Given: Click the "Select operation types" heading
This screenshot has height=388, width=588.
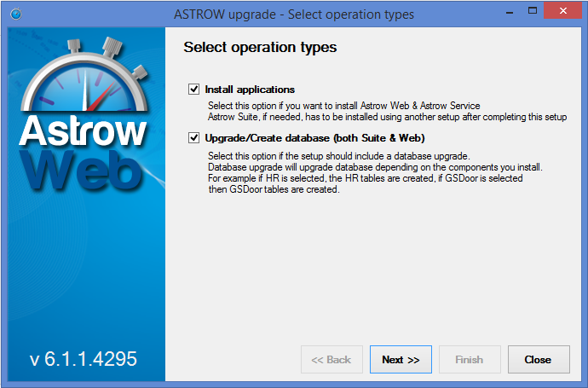Looking at the screenshot, I should pos(260,48).
